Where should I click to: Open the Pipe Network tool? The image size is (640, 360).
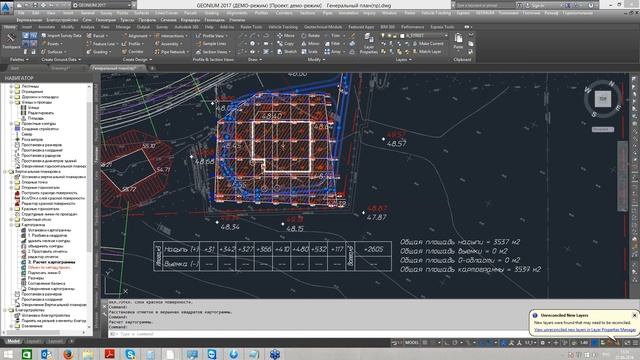(171, 52)
